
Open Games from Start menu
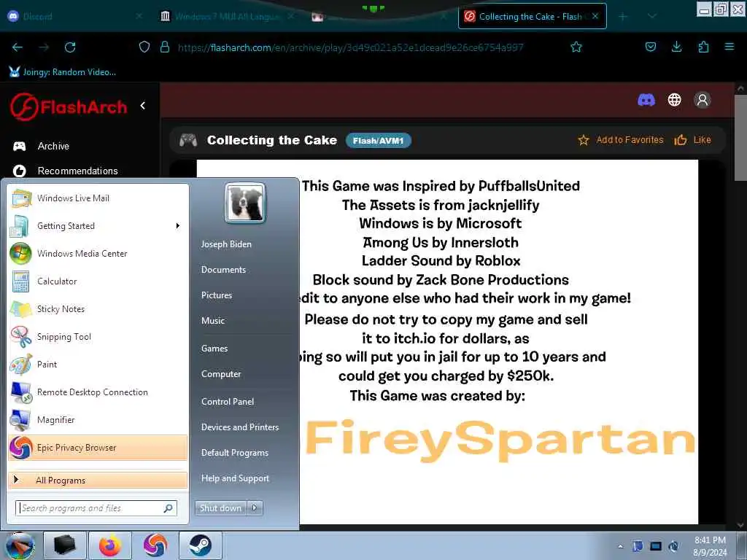click(x=214, y=349)
